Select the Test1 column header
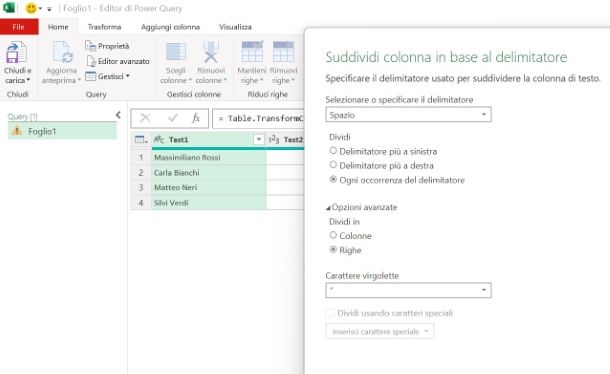This screenshot has height=374, width=610. coord(209,139)
